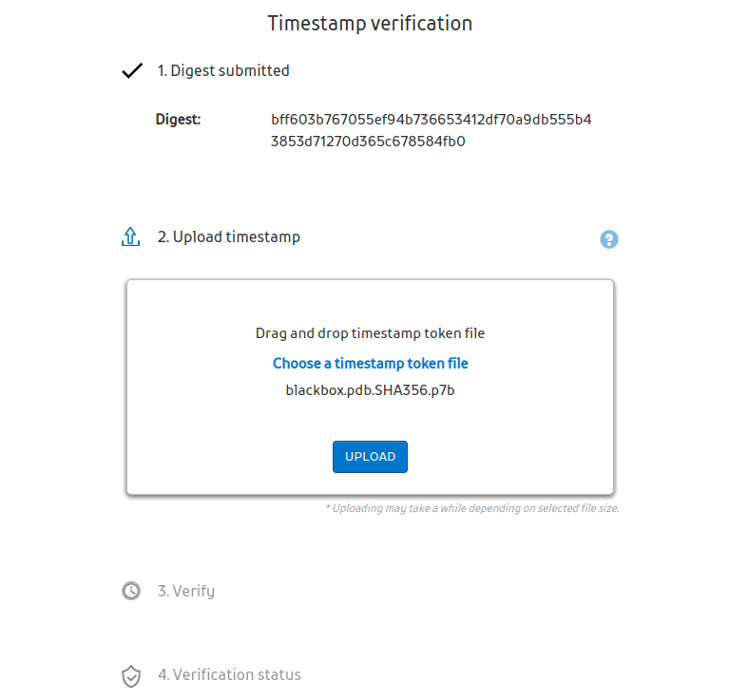Click the second line of the digest hash
The height and width of the screenshot is (700, 748).
pos(368,142)
